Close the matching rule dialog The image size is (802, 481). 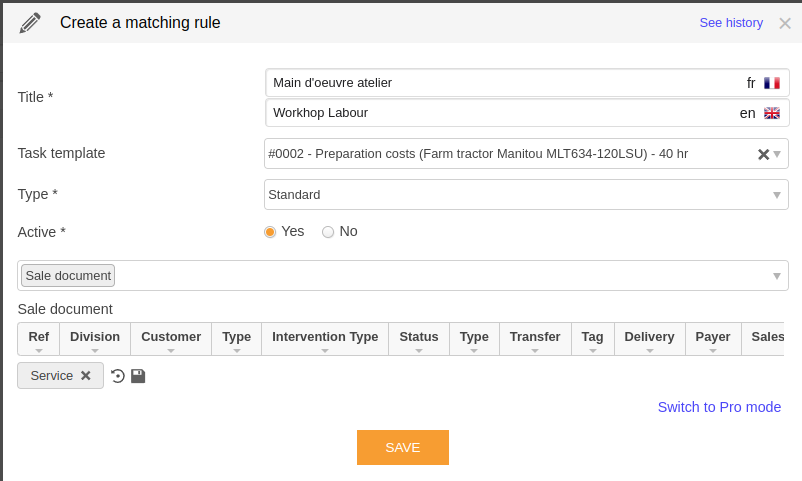[785, 24]
